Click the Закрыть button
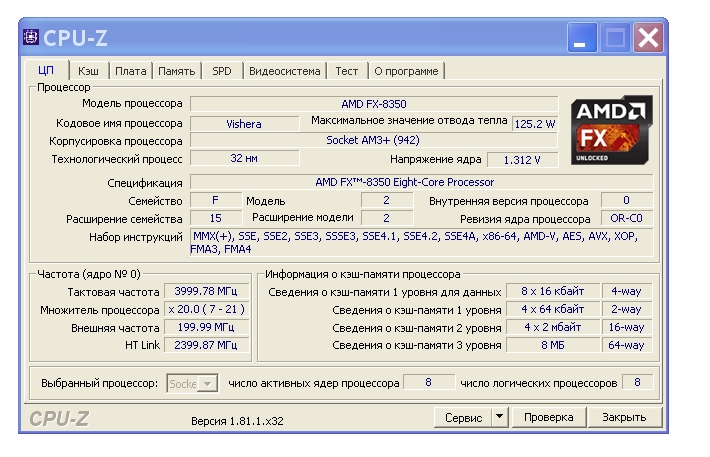 [x=624, y=417]
